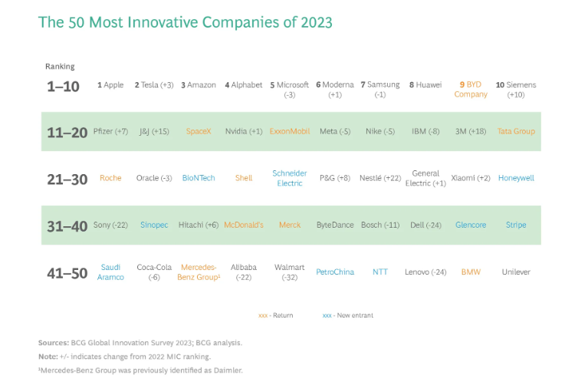588x392 pixels.
Task: Click the Honeywell company name
Action: (x=516, y=178)
